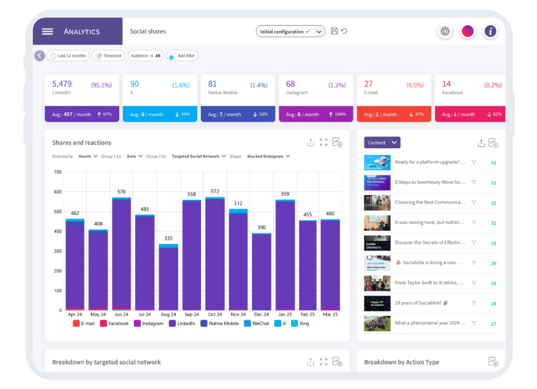537x389 pixels.
Task: Open the Shape Stacked Histogram dropdown
Action: (268, 156)
